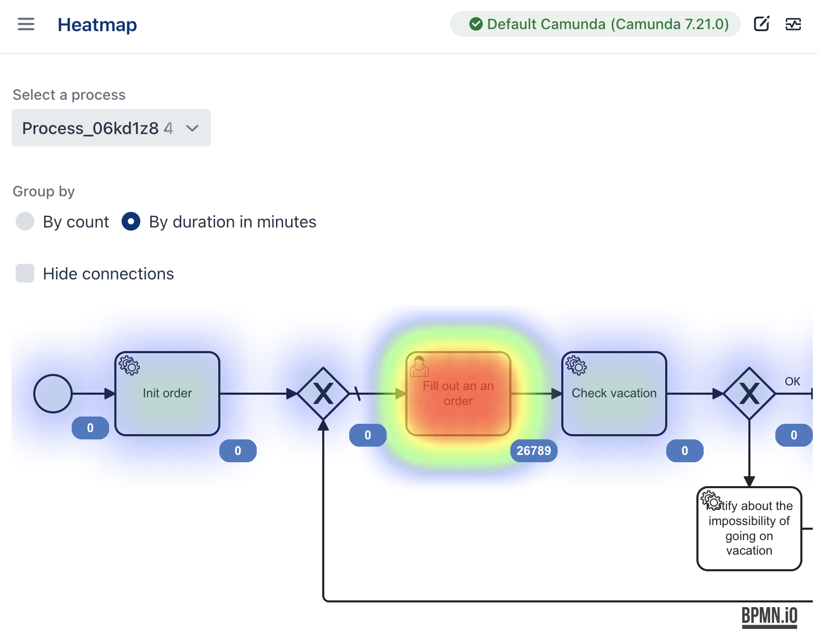This screenshot has height=644, width=818.
Task: Click the OK sequence flow label
Action: click(x=792, y=381)
